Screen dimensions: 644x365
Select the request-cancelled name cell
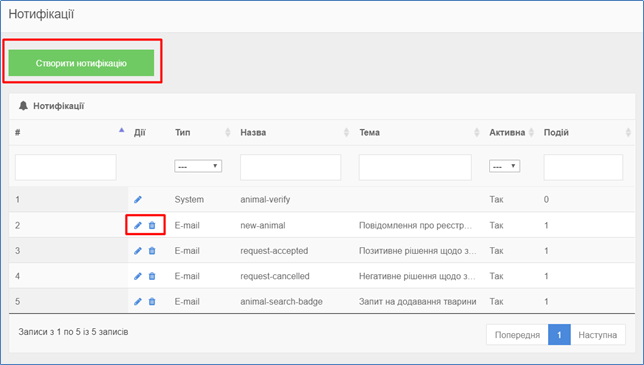pyautogui.click(x=275, y=276)
